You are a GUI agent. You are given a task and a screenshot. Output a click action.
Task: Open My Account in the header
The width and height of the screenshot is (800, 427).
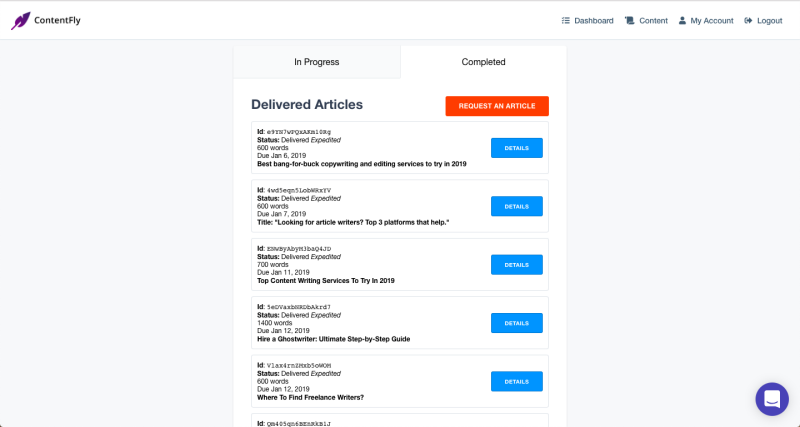point(706,21)
